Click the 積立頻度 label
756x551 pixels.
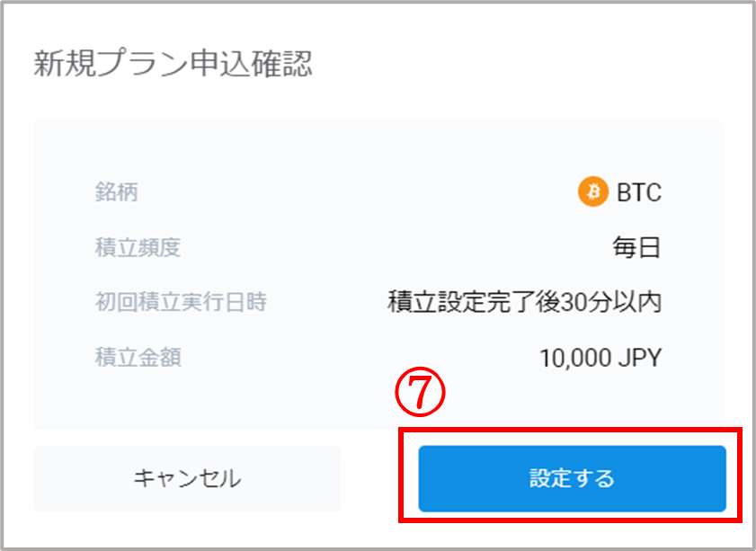tap(138, 247)
